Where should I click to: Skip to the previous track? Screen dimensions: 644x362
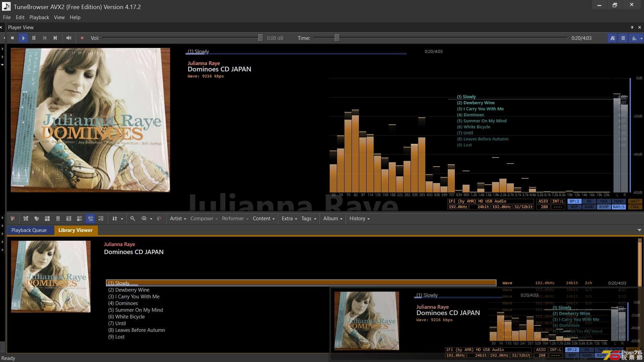[x=45, y=38]
